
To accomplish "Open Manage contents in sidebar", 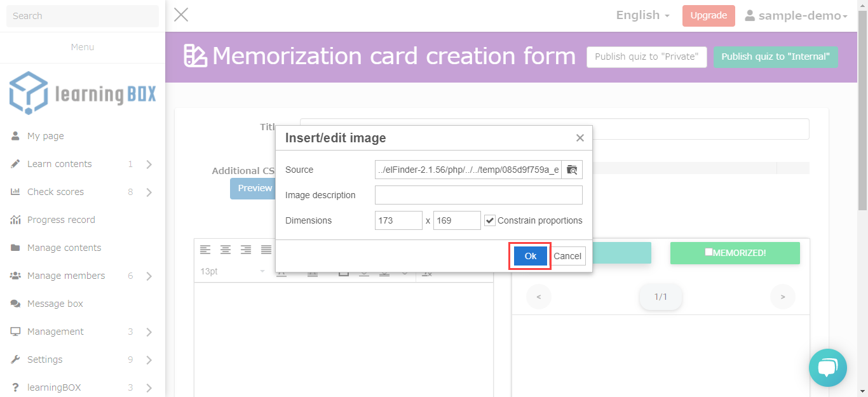I will 64,248.
